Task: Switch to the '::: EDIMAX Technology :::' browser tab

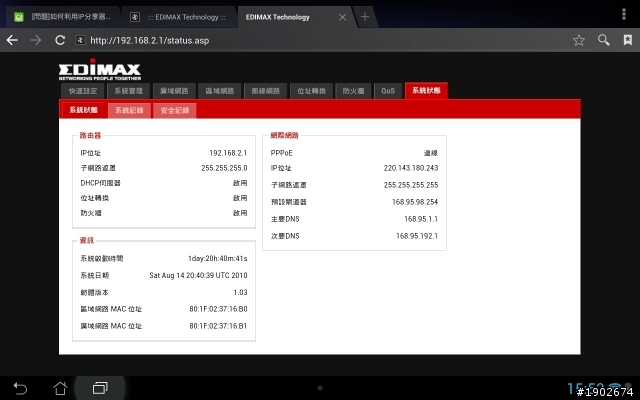Action: [179, 17]
